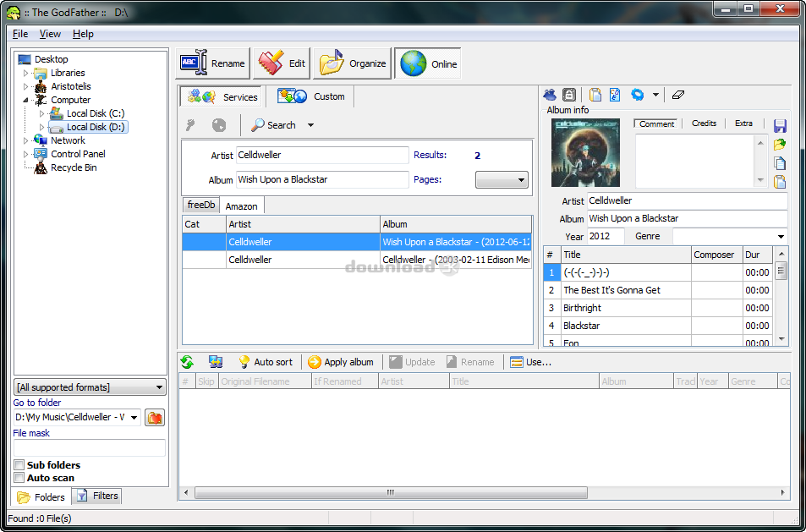806x532 pixels.
Task: Click the refresh arrows icon above the file list
Action: click(186, 361)
